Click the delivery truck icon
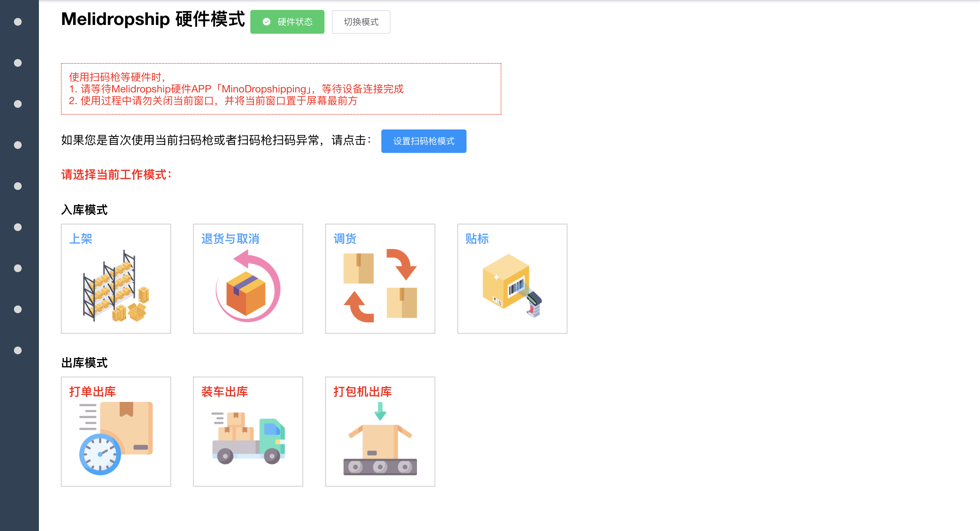980x531 pixels. [x=249, y=438]
